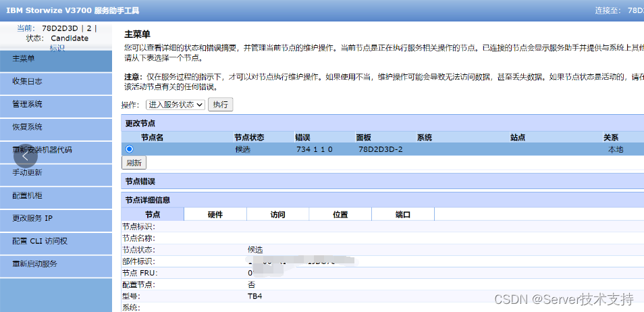
Task: Click the 连接至 text in header
Action: (608, 11)
